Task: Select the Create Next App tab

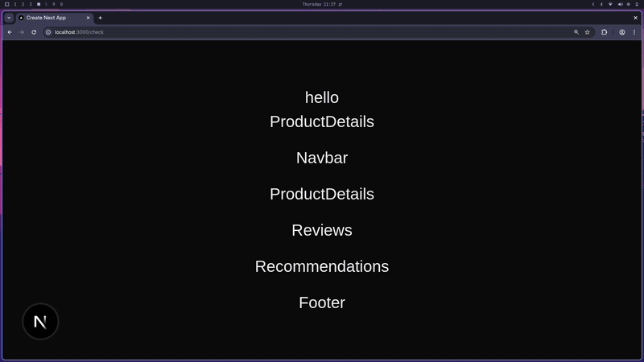Action: coord(52,18)
